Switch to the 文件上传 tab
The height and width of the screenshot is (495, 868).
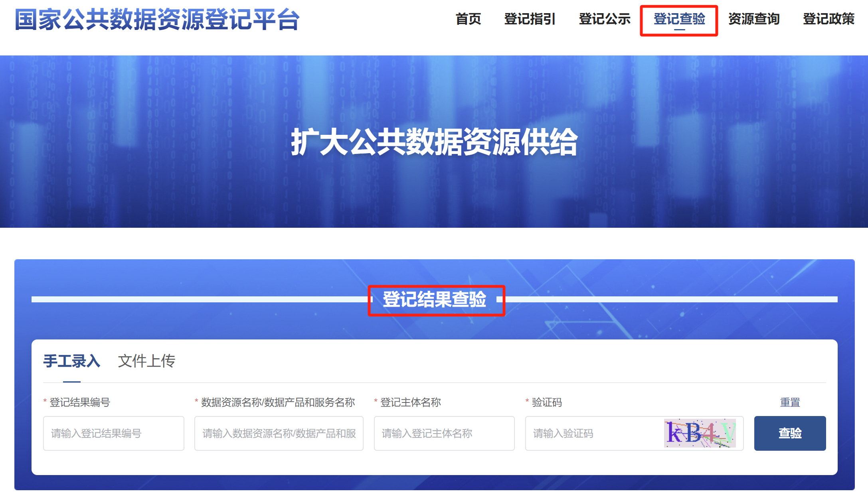point(146,361)
